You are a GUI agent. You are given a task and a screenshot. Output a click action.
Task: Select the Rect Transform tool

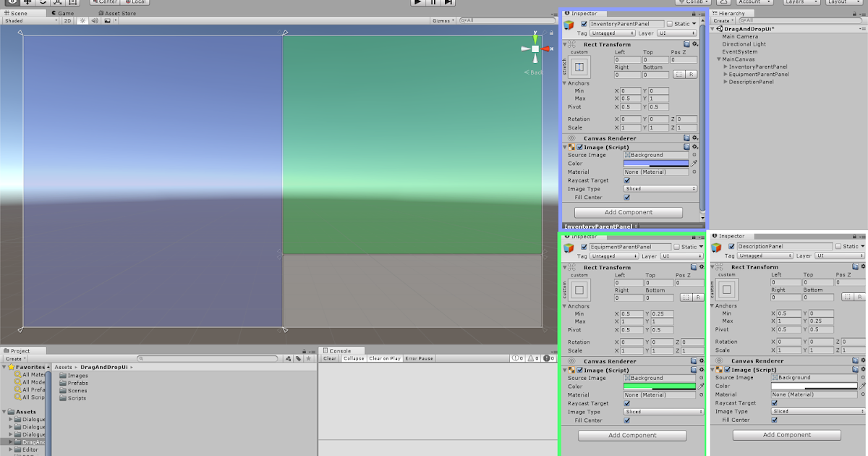click(74, 2)
